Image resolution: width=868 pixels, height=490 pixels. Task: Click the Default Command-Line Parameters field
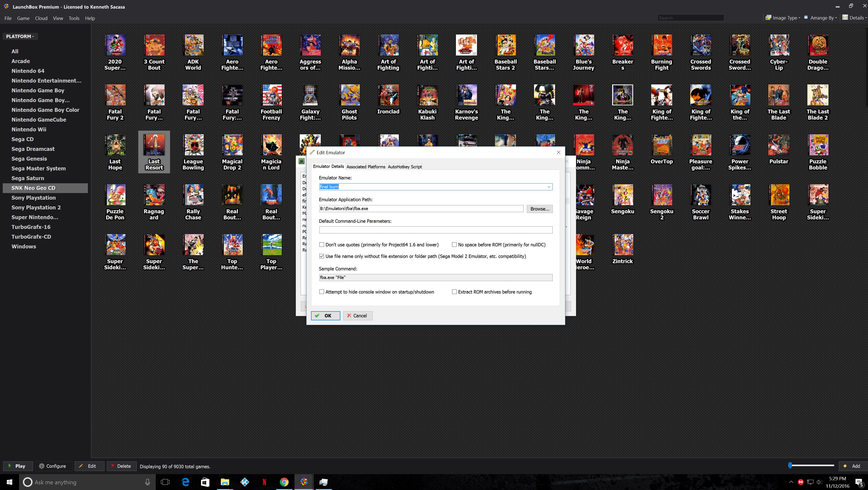coord(436,230)
